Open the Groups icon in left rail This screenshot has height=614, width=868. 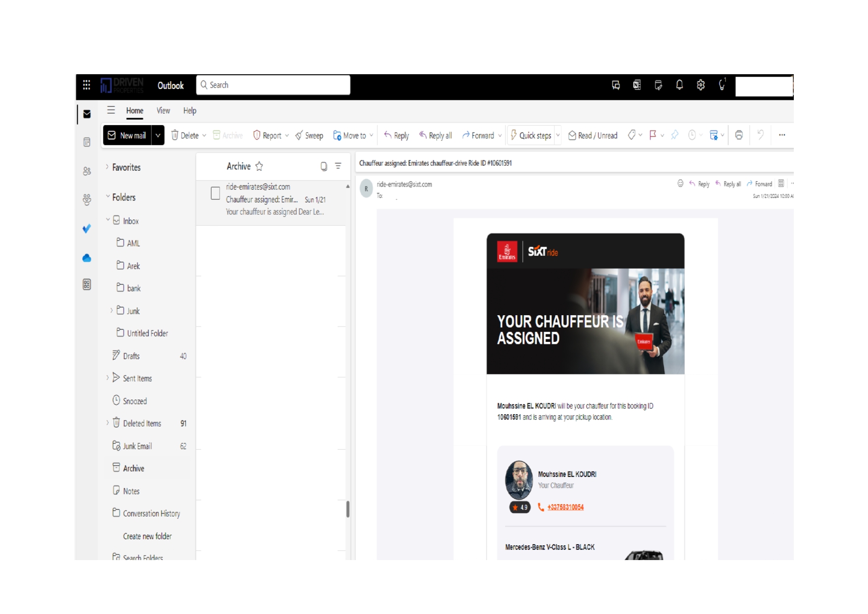pos(87,199)
